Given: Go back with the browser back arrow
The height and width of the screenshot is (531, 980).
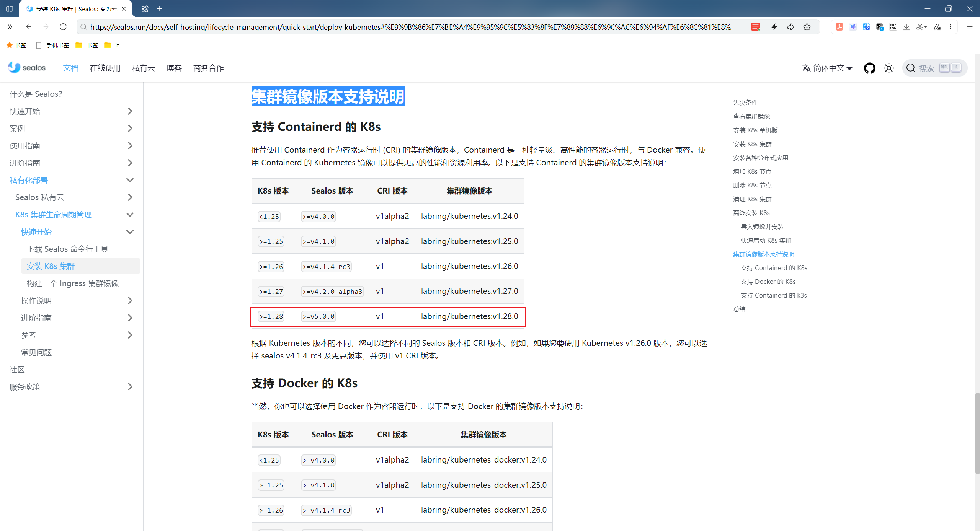Looking at the screenshot, I should point(28,27).
